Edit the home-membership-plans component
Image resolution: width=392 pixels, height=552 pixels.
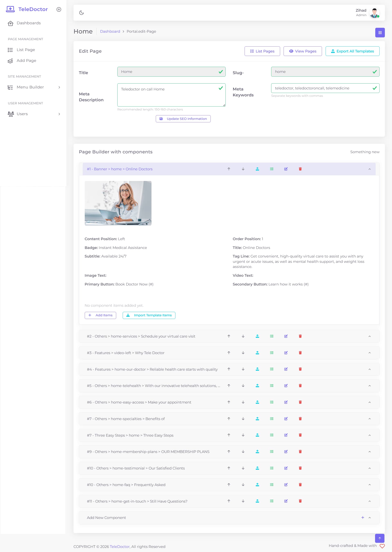(x=286, y=452)
